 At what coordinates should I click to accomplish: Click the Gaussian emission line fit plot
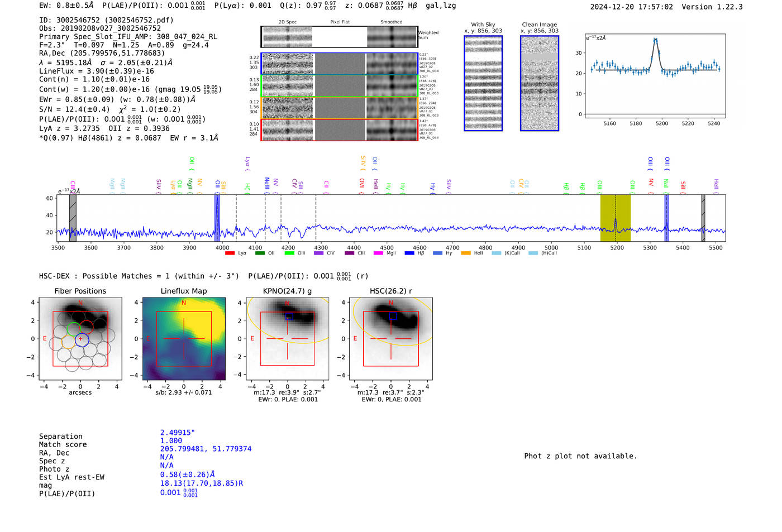pos(655,76)
